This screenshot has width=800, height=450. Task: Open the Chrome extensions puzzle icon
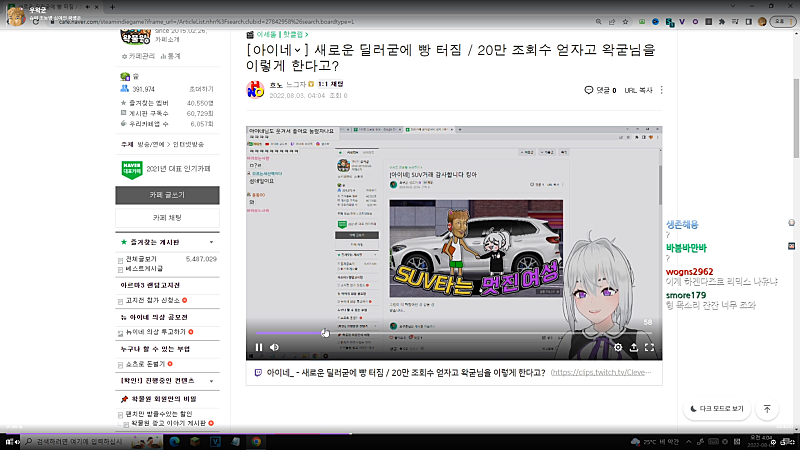721,22
